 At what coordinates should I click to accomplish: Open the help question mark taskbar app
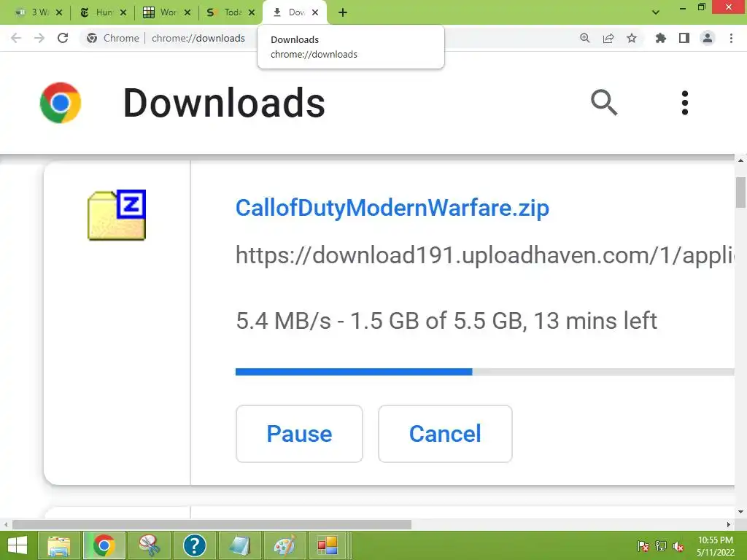[x=194, y=545]
